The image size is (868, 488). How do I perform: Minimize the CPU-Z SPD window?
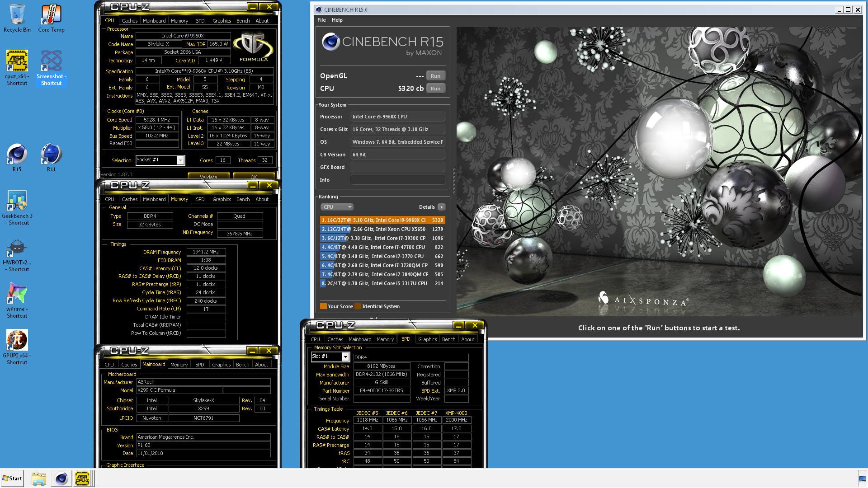[x=459, y=325]
